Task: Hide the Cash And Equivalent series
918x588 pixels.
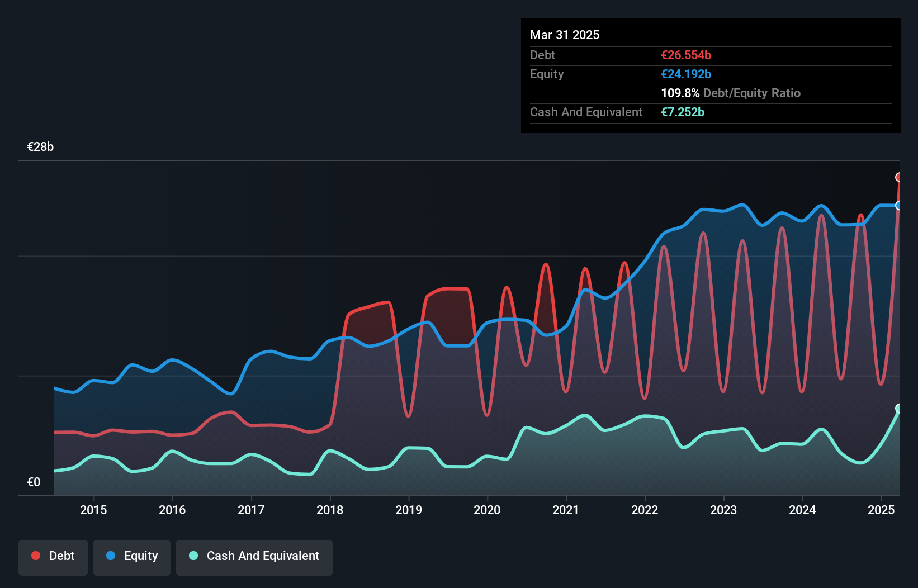Action: pyautogui.click(x=254, y=556)
